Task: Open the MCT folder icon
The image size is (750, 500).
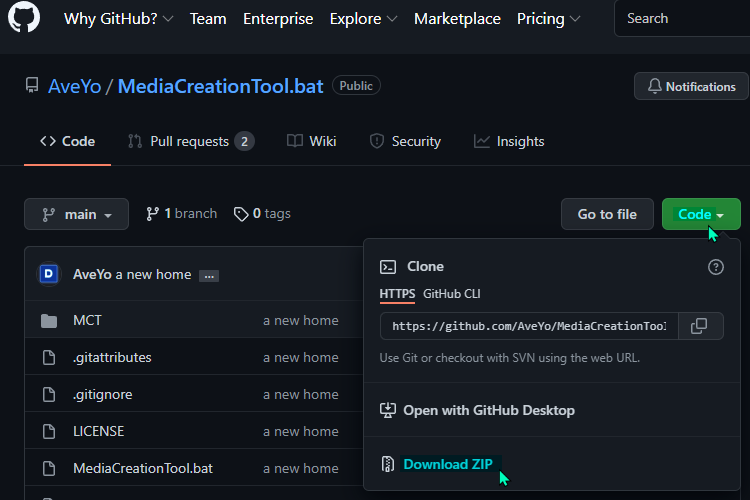Action: [x=49, y=321]
